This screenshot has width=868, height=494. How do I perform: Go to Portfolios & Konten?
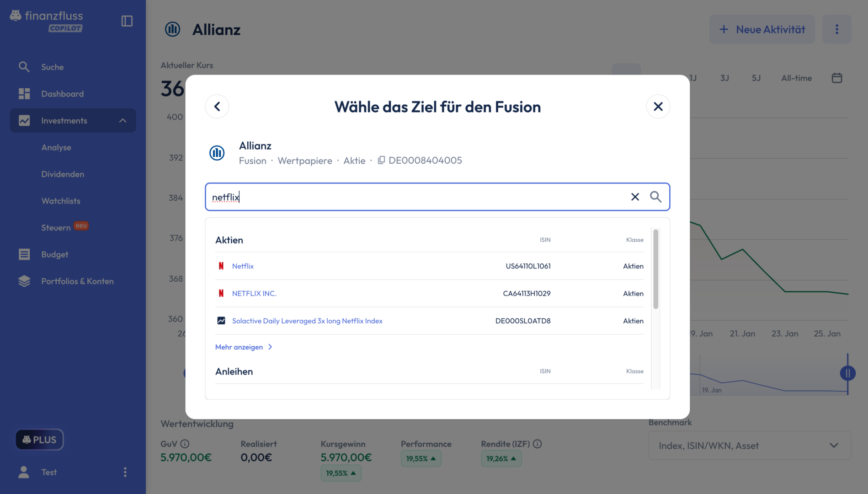click(77, 281)
